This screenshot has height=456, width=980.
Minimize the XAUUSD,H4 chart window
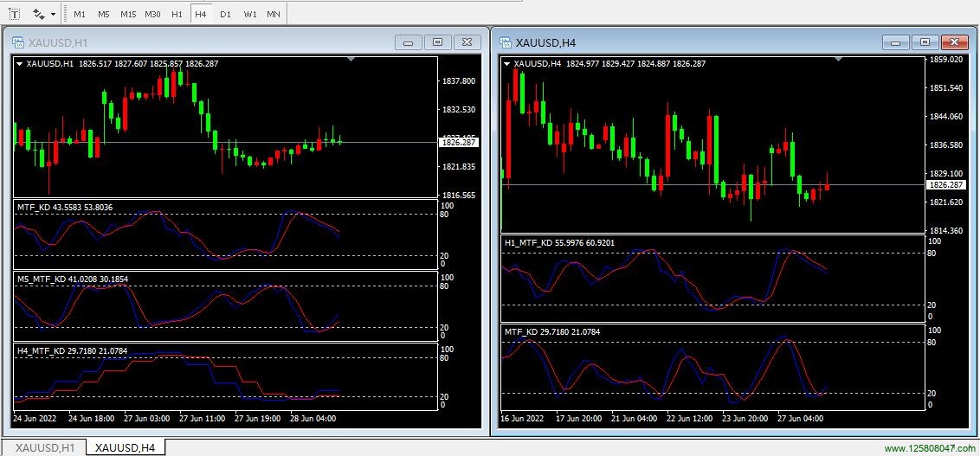coord(896,42)
